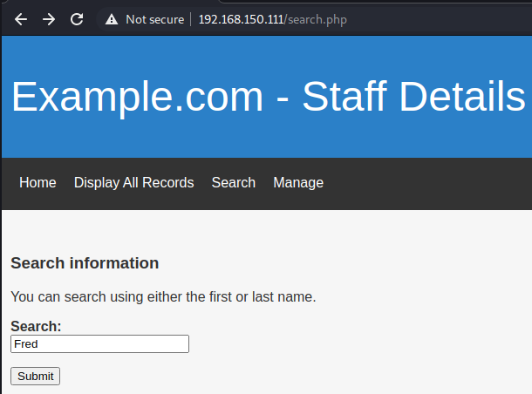This screenshot has width=532, height=394.
Task: Click the "Search:" field label
Action: click(36, 326)
